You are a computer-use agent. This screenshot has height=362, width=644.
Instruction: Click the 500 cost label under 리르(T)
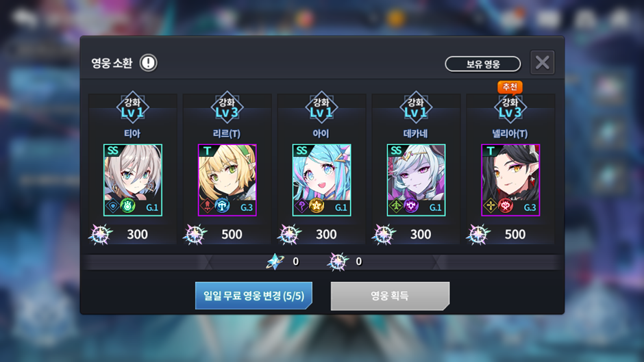[x=232, y=234]
